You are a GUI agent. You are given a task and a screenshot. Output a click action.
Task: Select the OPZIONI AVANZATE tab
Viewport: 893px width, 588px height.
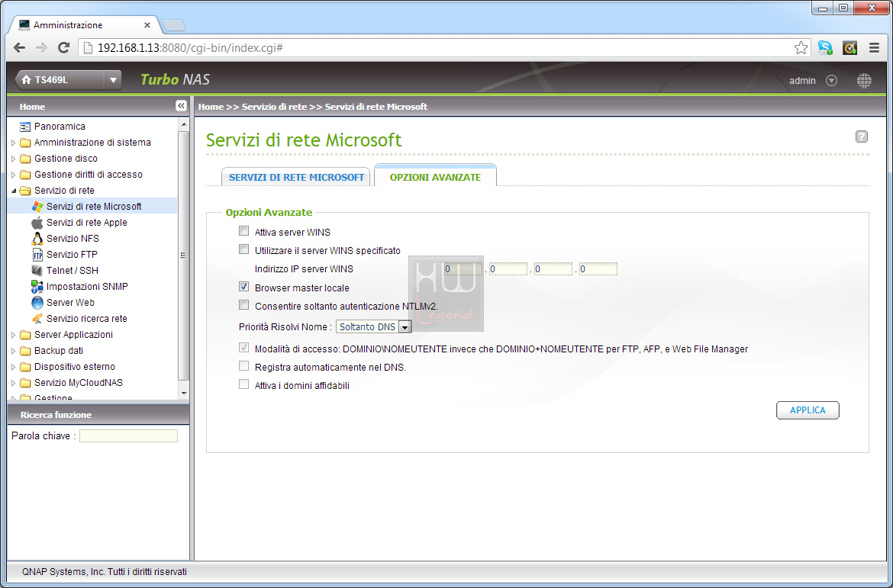coord(435,176)
